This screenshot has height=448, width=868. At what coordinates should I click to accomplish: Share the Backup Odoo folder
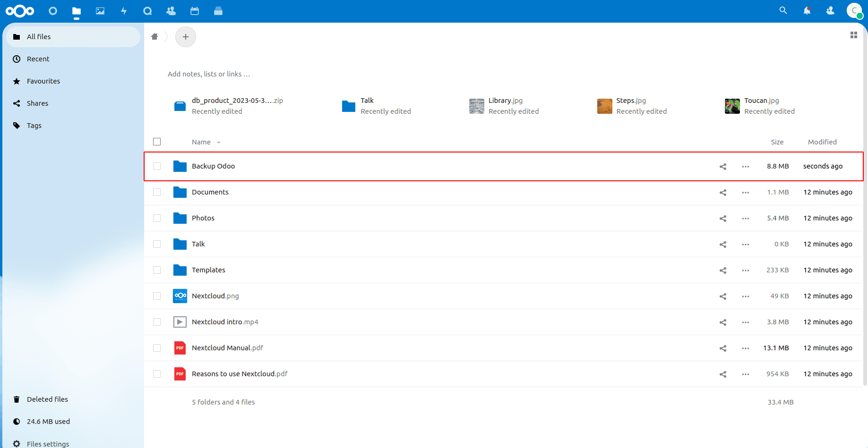723,166
